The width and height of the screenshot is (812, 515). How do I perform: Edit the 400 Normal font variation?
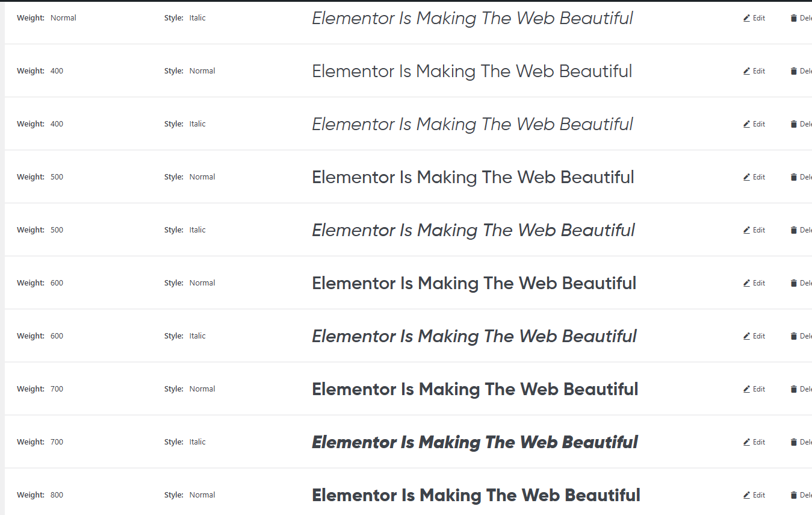click(754, 71)
